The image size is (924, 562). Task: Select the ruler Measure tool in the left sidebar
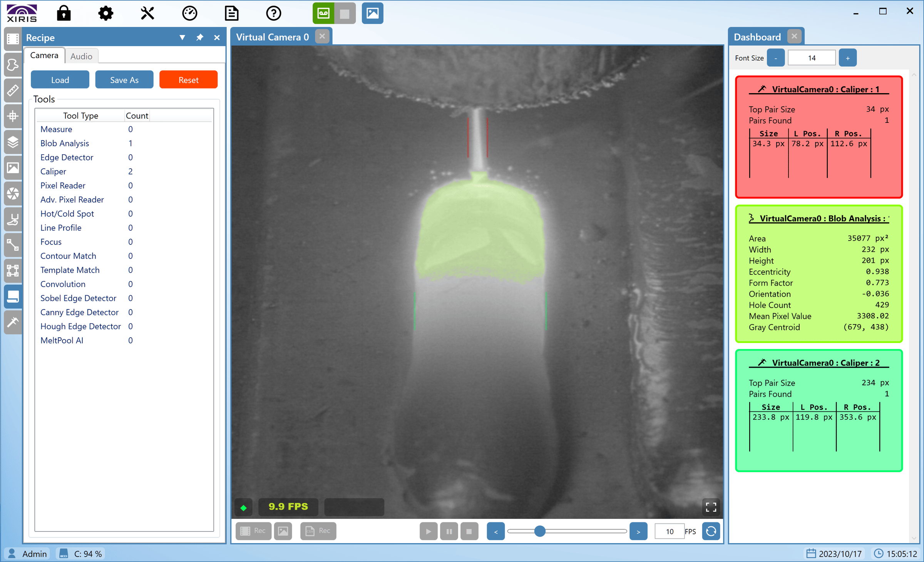click(x=13, y=90)
